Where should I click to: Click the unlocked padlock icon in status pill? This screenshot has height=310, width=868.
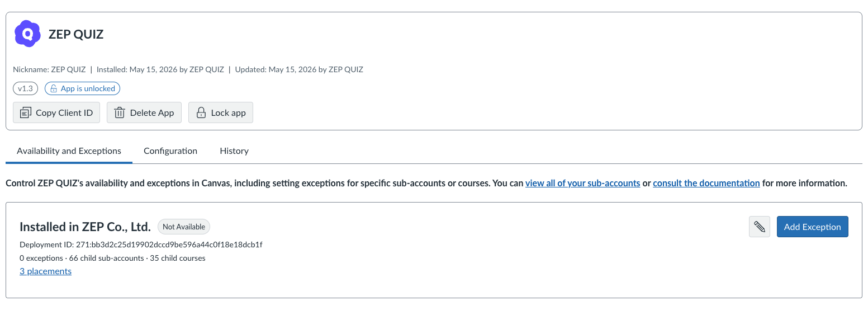(54, 88)
